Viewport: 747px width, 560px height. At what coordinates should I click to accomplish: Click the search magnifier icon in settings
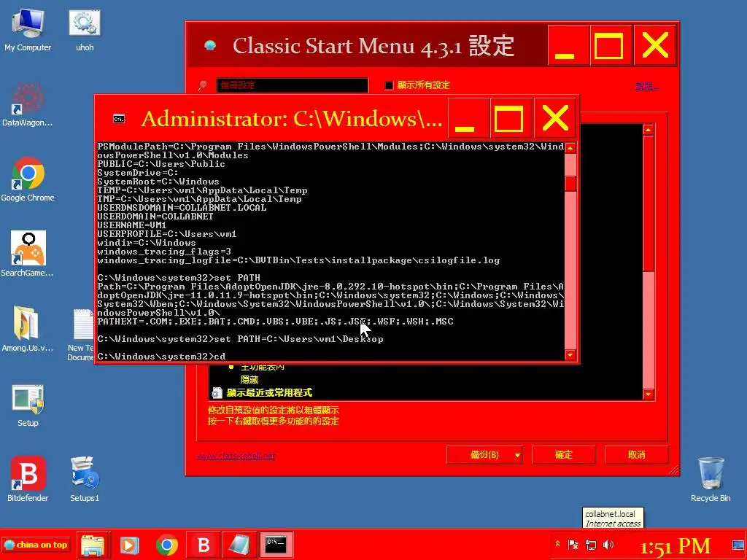pos(203,85)
